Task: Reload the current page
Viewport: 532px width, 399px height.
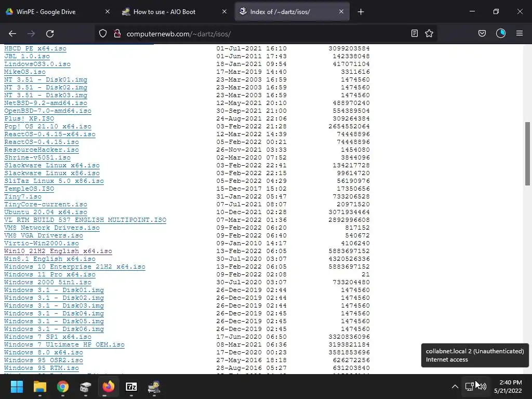Action: (50, 34)
